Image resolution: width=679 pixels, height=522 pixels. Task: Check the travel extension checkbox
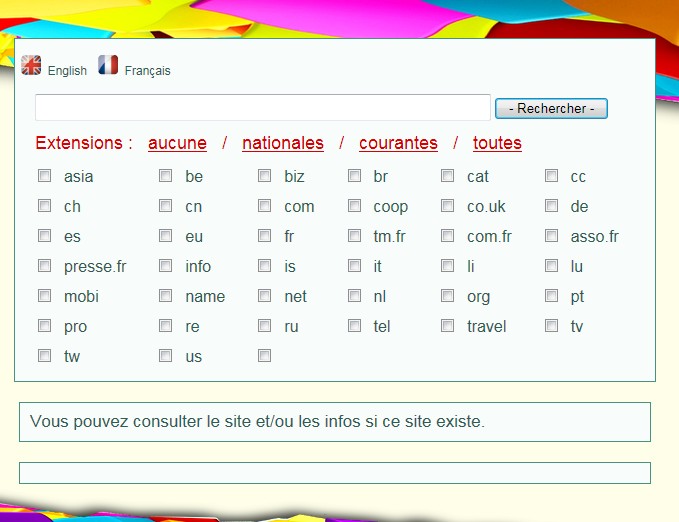pyautogui.click(x=447, y=326)
